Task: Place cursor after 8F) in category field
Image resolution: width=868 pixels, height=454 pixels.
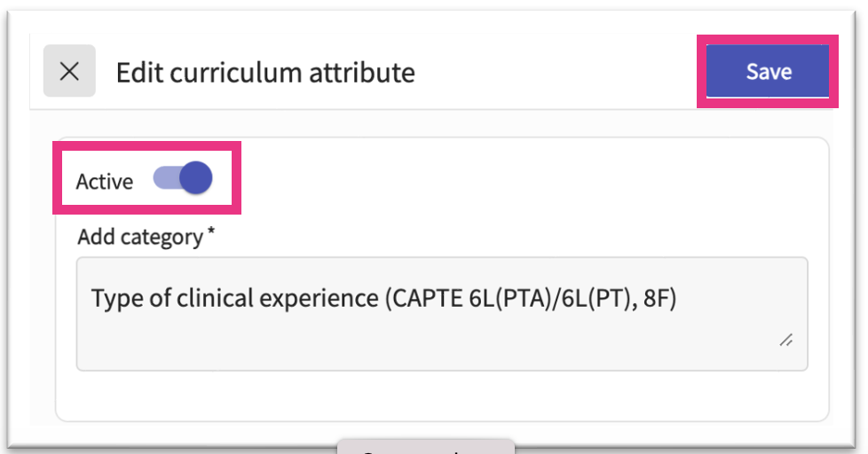Action: coord(679,299)
